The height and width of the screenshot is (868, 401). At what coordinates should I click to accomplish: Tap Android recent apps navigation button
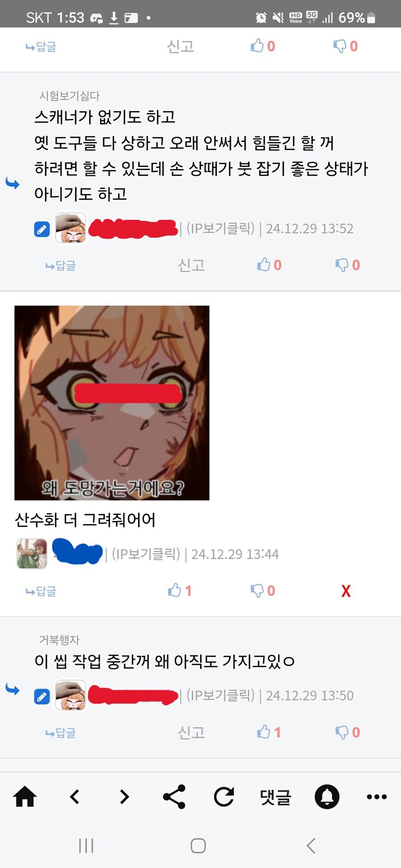coord(86,846)
